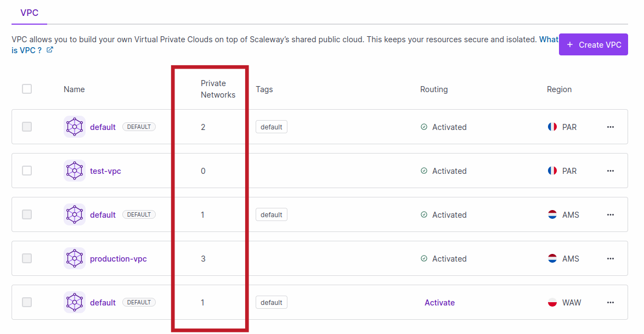
Task: Open the actions menu for test-vpc
Action: click(x=611, y=171)
